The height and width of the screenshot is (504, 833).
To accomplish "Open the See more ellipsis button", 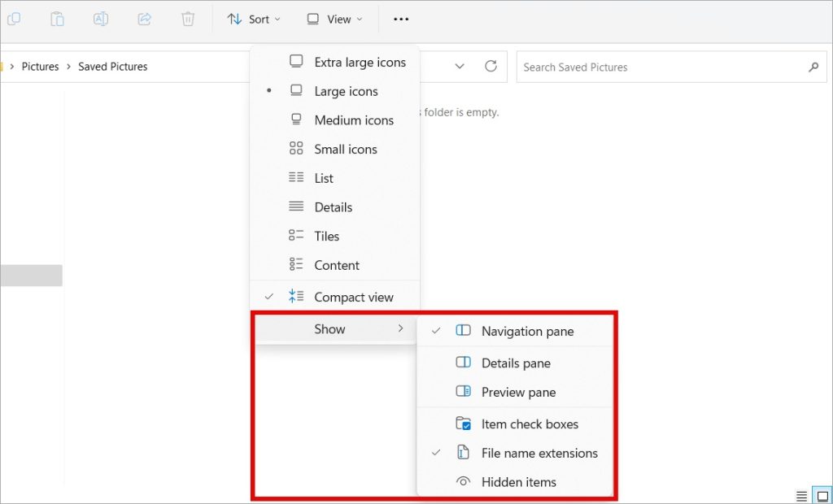I will pyautogui.click(x=401, y=19).
